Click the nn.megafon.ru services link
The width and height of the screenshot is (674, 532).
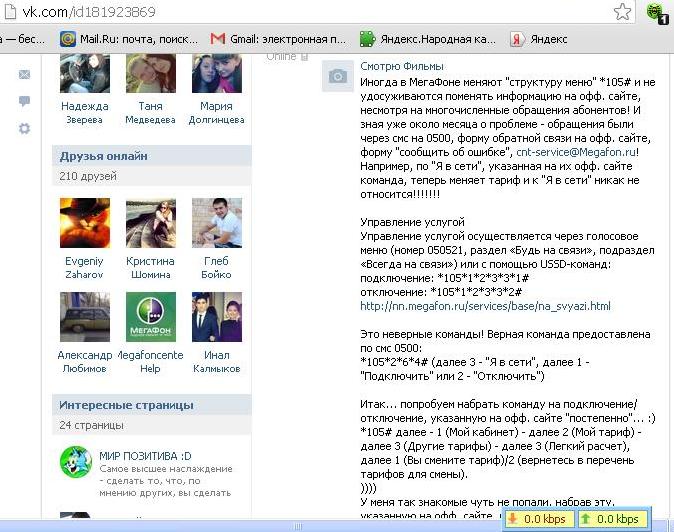(x=485, y=306)
